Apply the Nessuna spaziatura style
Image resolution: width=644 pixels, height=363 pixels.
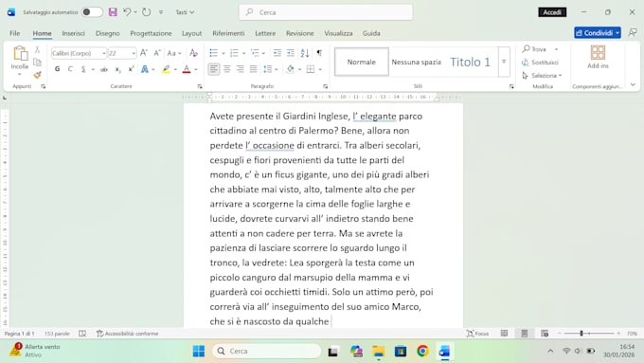pyautogui.click(x=416, y=62)
